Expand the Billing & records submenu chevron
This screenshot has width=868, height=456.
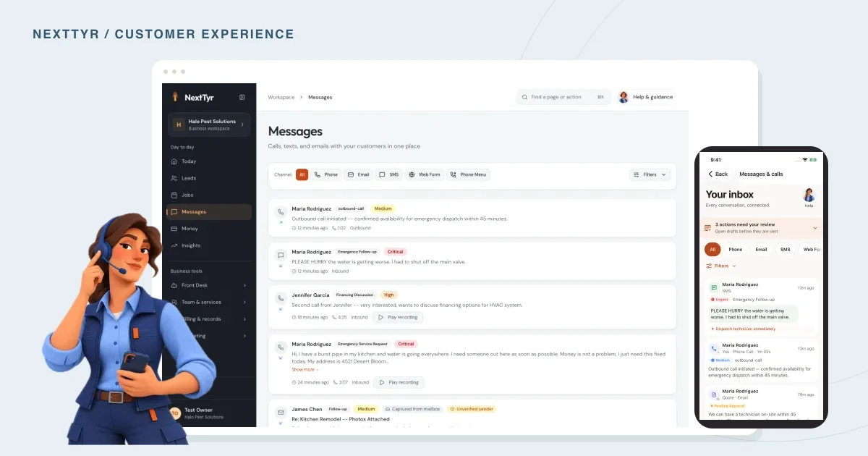point(244,319)
